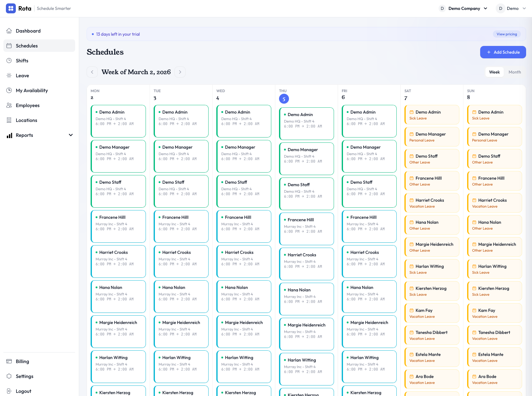Open My Availability
The height and width of the screenshot is (396, 532).
pyautogui.click(x=32, y=90)
